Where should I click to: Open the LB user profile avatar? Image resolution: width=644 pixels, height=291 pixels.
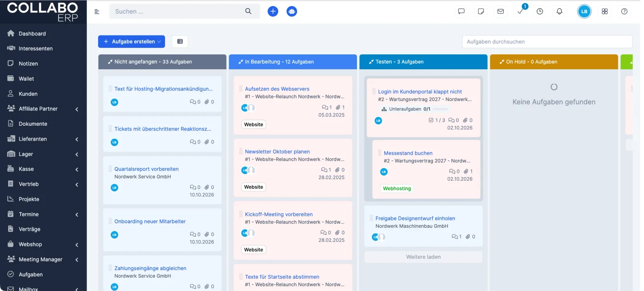[584, 11]
